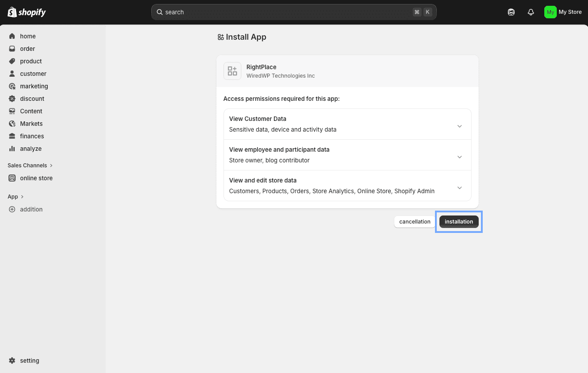Open the Content section
This screenshot has height=373, width=588.
pos(31,111)
